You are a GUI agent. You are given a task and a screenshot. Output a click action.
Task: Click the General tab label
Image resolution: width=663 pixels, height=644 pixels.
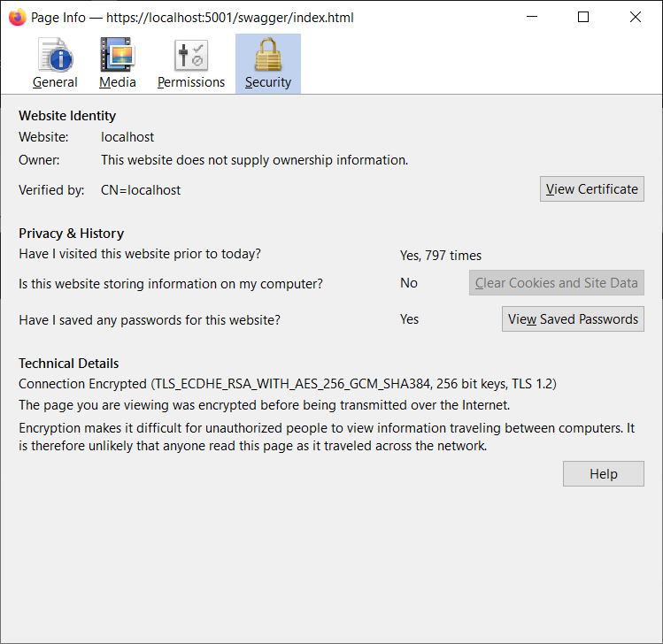[55, 82]
